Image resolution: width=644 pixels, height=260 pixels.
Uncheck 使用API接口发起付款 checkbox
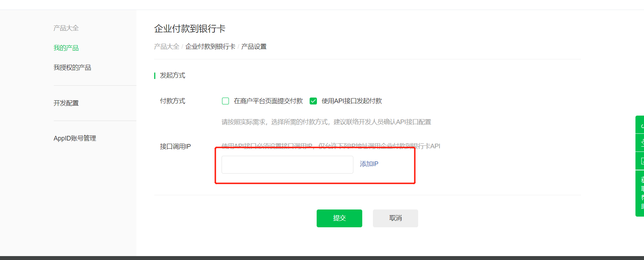pyautogui.click(x=313, y=101)
